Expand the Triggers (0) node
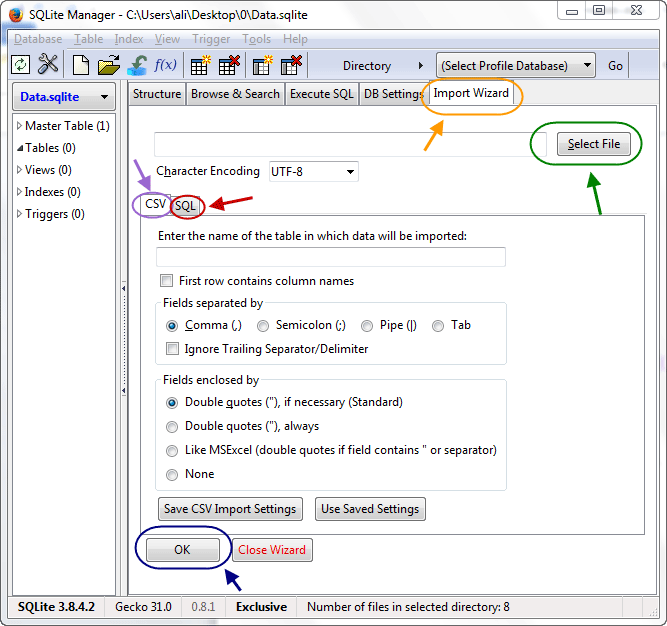The width and height of the screenshot is (667, 626). click(19, 213)
